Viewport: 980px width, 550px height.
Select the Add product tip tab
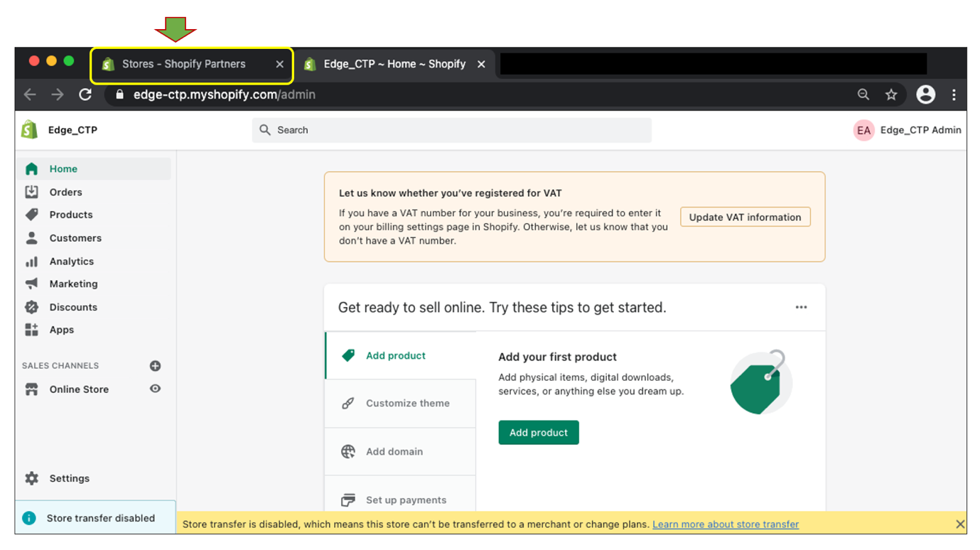click(400, 355)
